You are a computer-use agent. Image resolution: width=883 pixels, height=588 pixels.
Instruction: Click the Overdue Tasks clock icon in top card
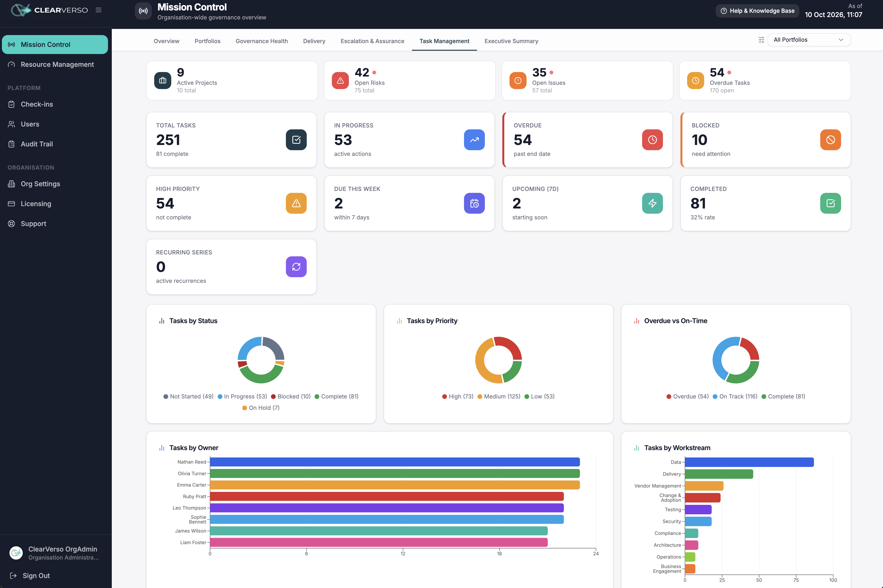tap(695, 81)
